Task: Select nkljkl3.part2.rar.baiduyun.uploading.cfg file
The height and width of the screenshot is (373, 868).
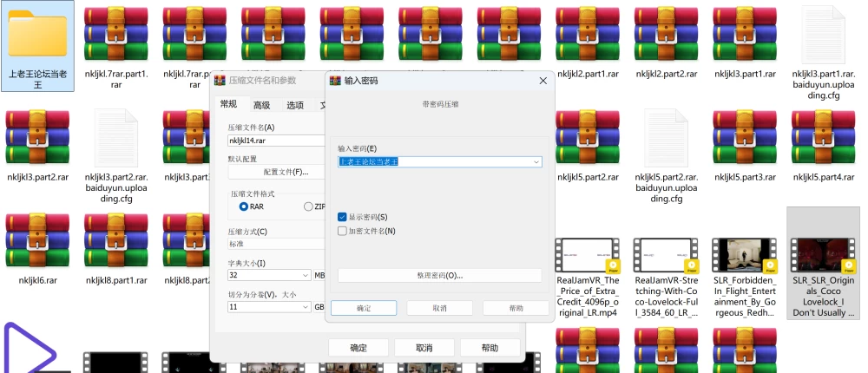Action: point(116,156)
